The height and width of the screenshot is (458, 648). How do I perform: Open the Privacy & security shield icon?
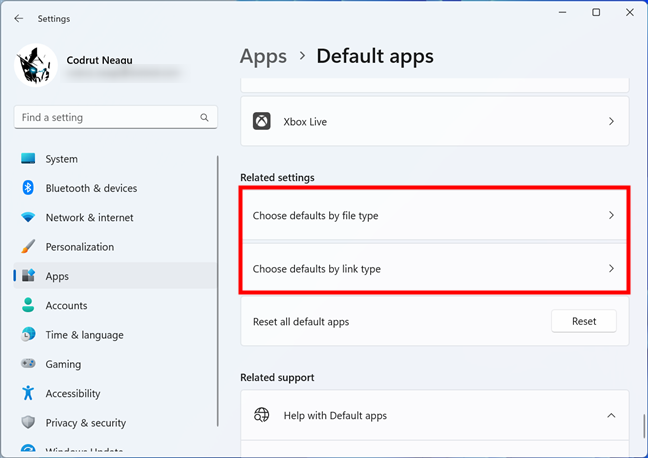[x=28, y=423]
